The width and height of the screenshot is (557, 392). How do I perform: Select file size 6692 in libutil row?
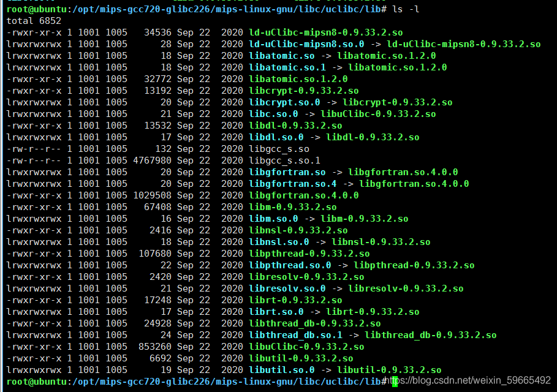point(160,359)
